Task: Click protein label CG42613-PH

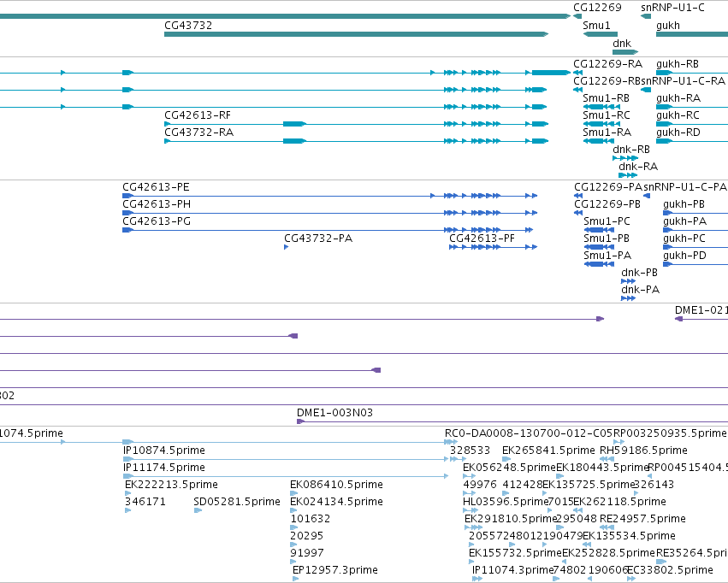Action: click(x=157, y=204)
